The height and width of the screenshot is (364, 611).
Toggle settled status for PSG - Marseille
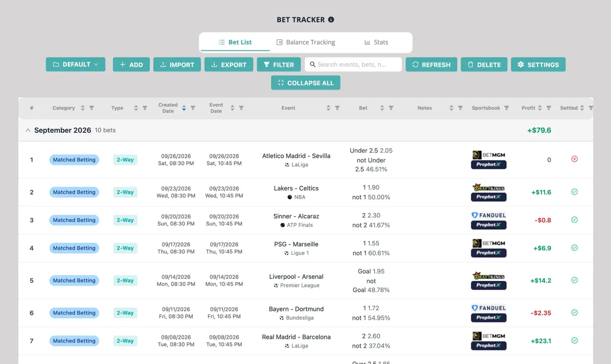pos(574,247)
